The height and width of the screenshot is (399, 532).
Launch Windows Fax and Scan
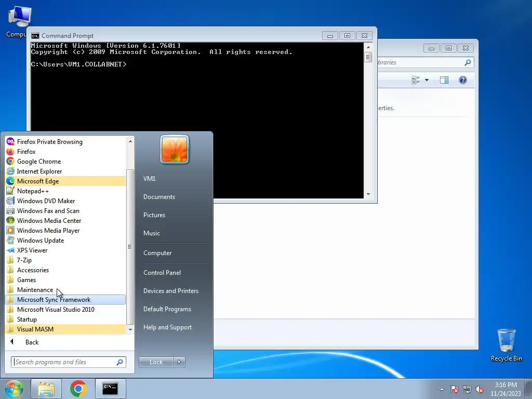pos(65,211)
